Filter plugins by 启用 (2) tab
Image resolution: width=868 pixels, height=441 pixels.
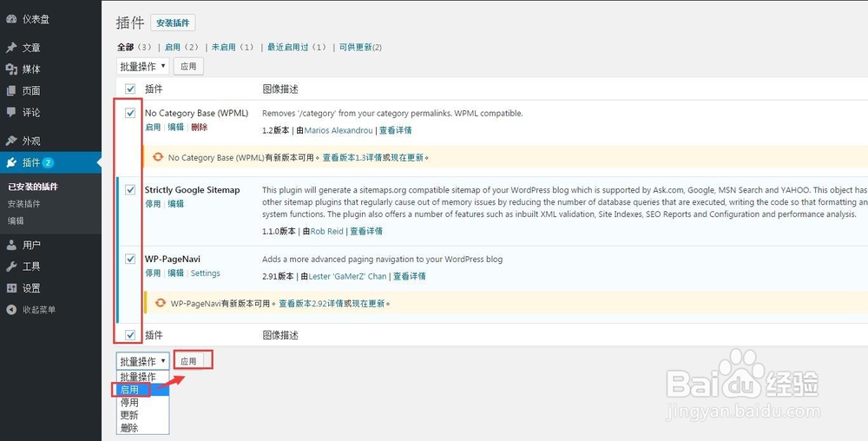(182, 48)
